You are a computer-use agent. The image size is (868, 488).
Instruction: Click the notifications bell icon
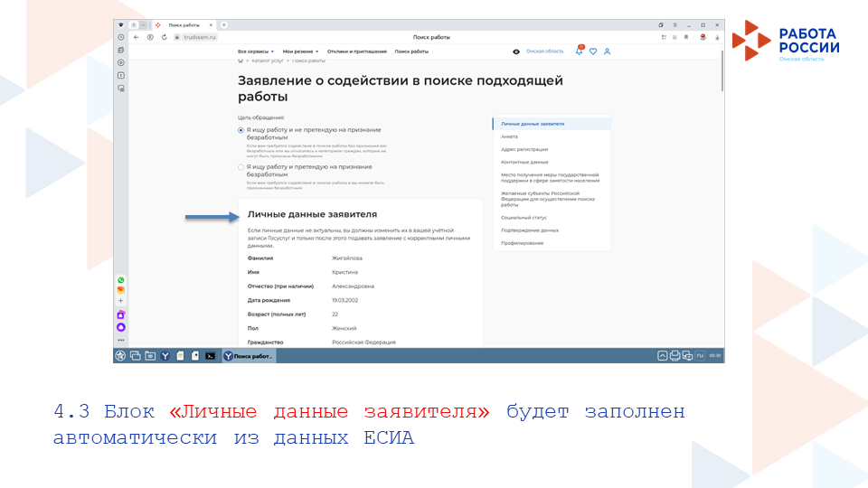click(x=580, y=52)
